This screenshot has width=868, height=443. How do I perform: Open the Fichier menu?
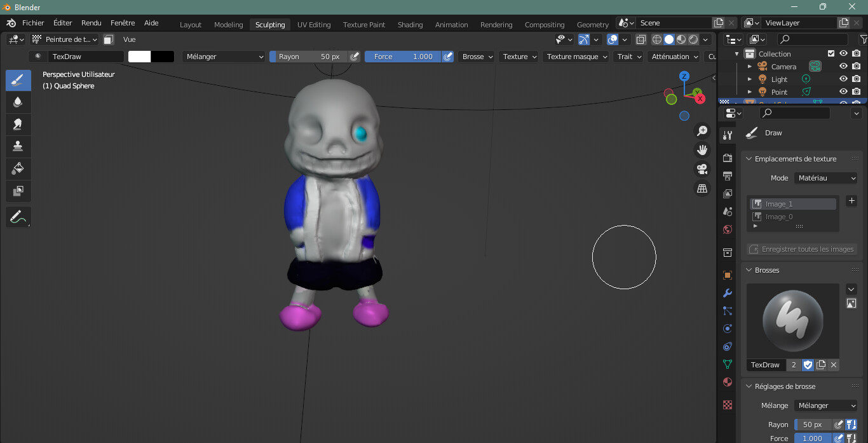(33, 22)
